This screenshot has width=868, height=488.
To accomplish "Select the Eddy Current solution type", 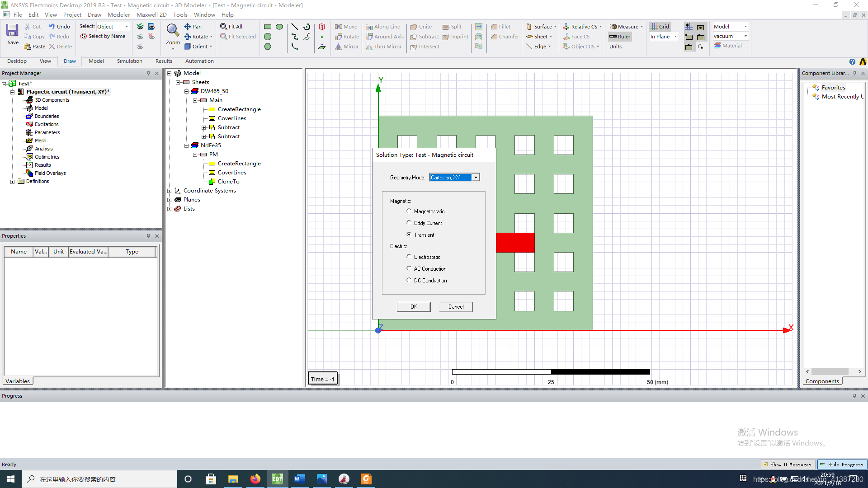I will point(409,223).
